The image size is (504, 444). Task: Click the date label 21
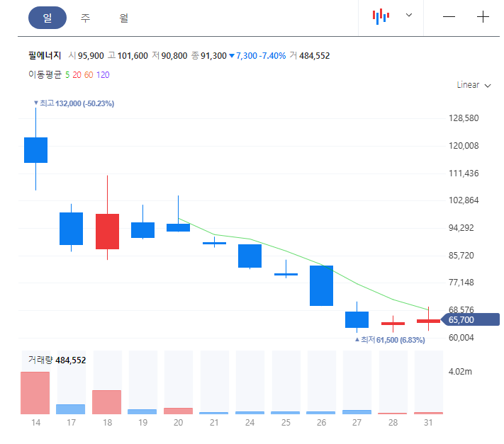coord(214,423)
